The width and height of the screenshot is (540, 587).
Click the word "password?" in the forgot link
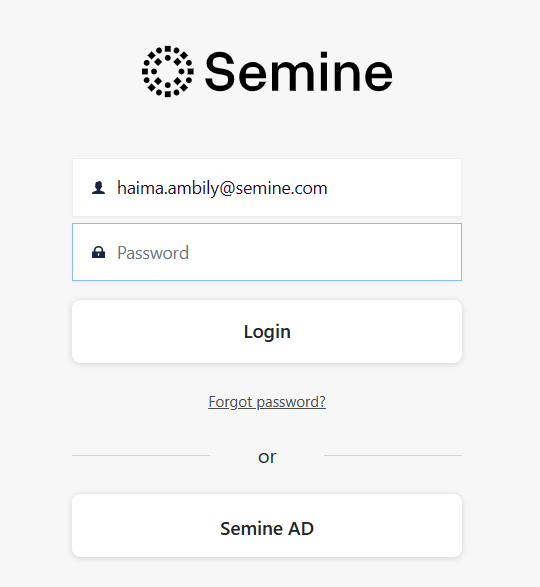(x=291, y=402)
